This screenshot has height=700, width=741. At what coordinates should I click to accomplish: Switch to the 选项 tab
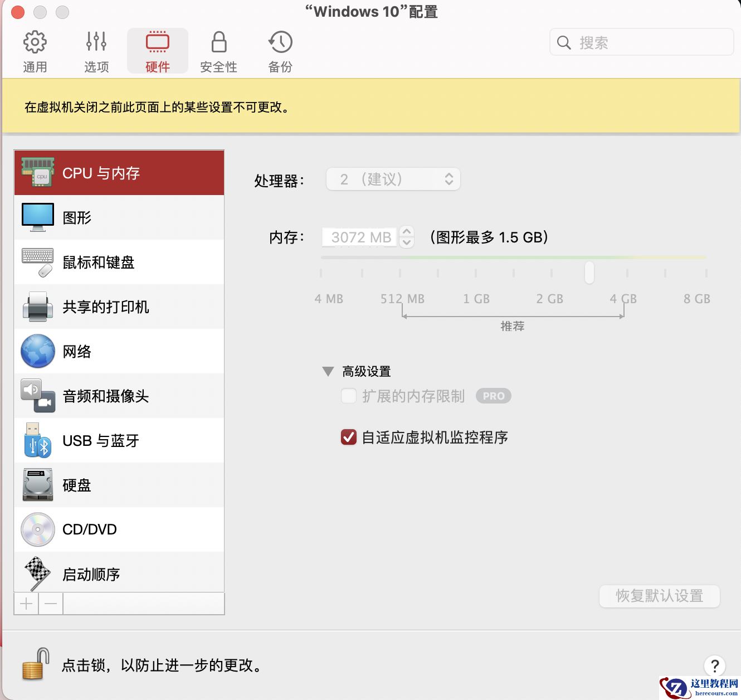point(96,50)
